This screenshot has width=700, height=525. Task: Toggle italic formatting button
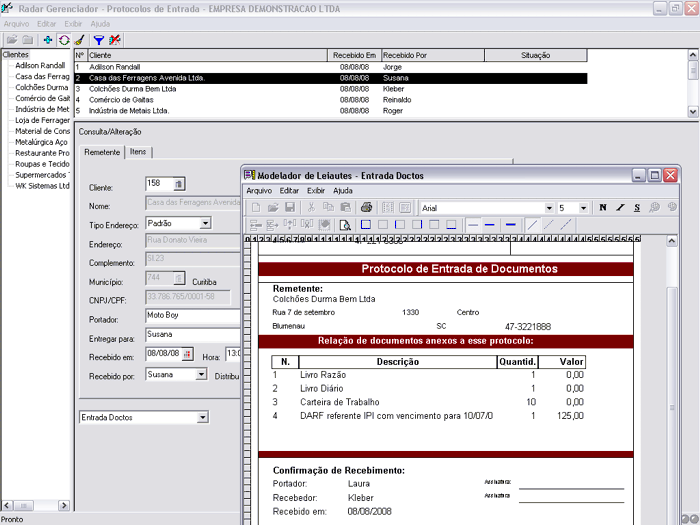coord(620,207)
